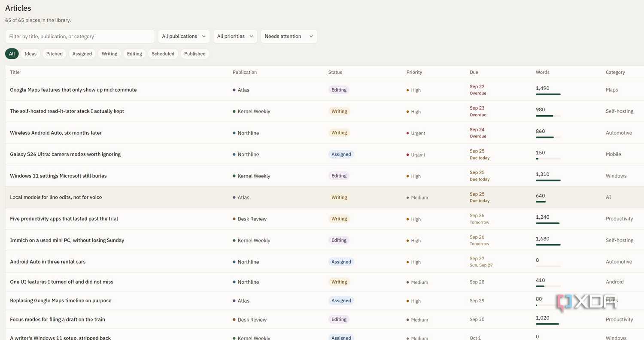Select the Scheduled filter chip

click(163, 54)
